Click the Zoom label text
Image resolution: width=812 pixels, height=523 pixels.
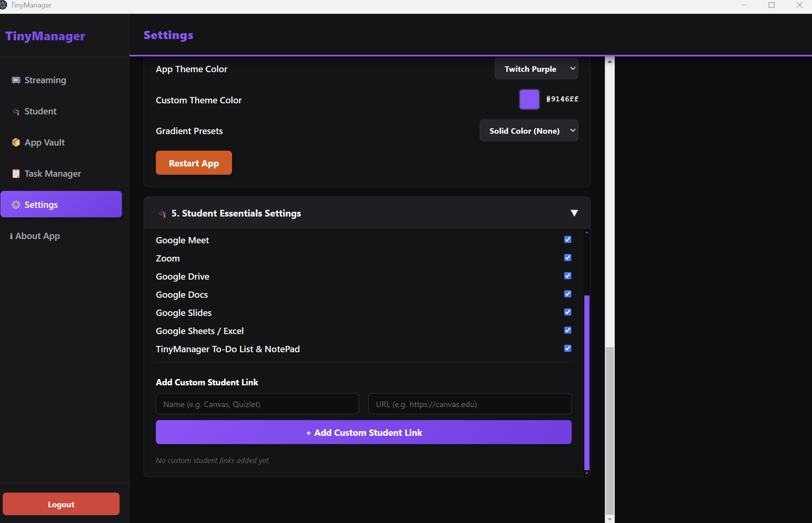coord(168,258)
